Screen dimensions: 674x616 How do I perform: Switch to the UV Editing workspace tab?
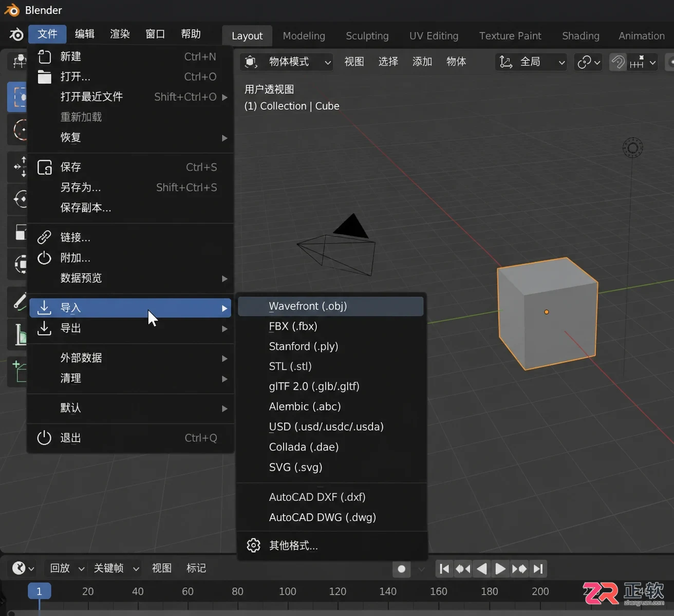tap(434, 35)
